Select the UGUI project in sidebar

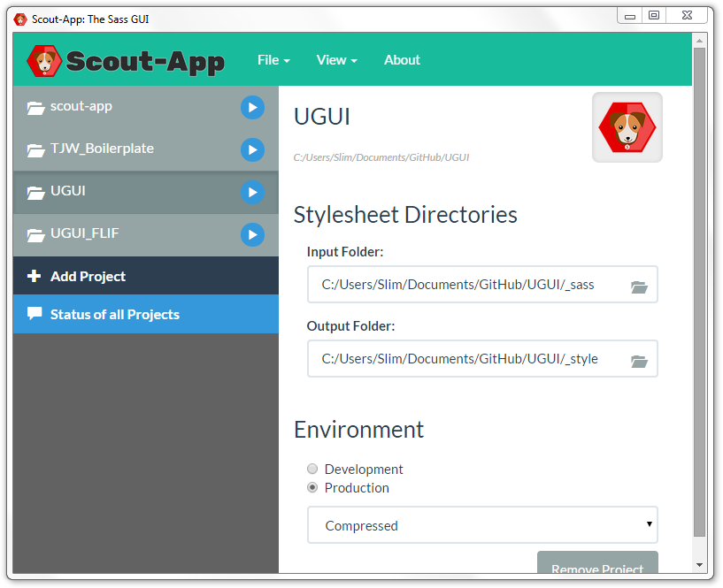tap(146, 192)
